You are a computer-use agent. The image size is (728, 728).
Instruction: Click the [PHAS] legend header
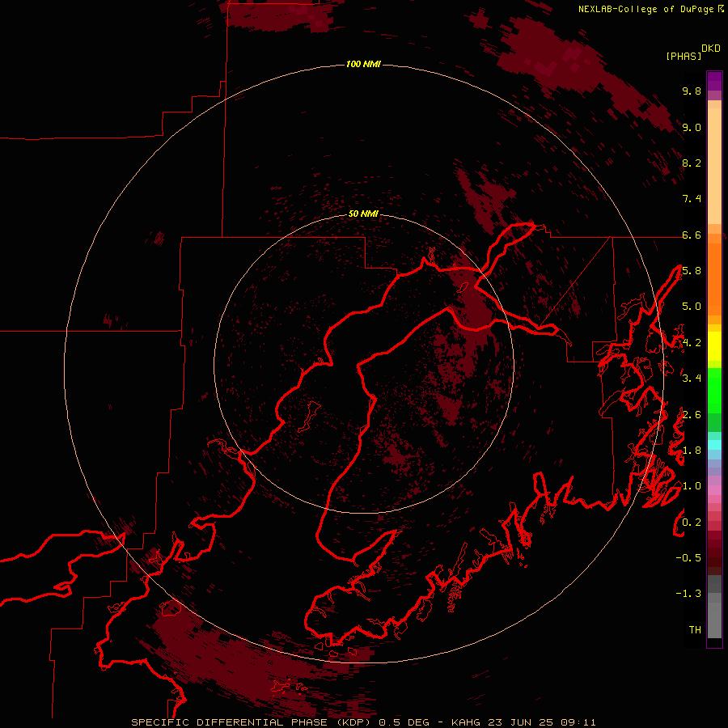pos(684,57)
